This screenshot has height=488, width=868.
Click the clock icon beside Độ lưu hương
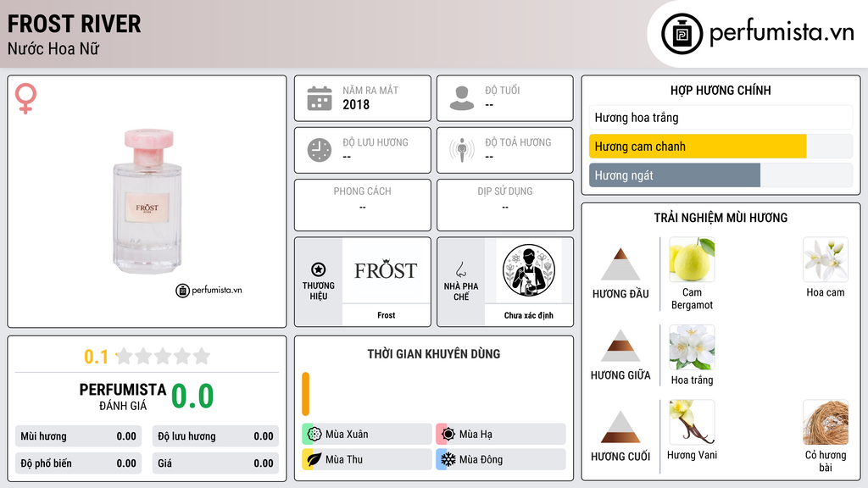click(320, 150)
